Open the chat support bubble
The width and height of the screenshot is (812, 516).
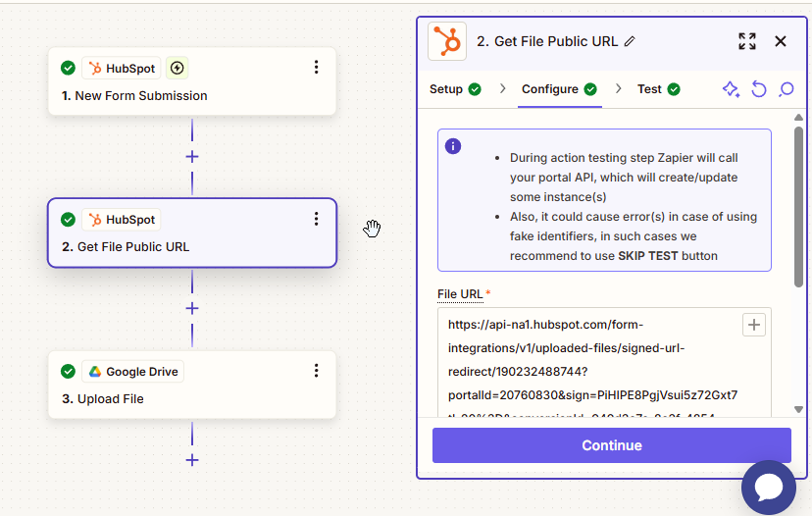click(x=769, y=487)
